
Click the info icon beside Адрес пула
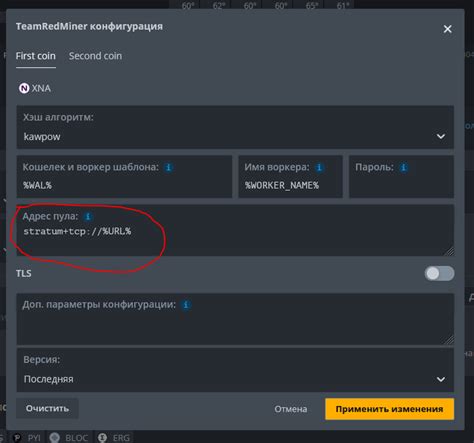pos(88,216)
